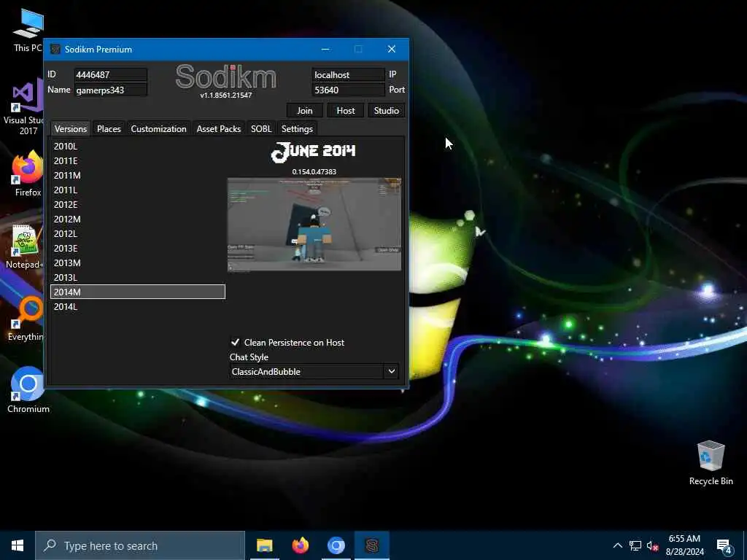This screenshot has height=560, width=747.
Task: Click the Join button
Action: click(x=305, y=111)
